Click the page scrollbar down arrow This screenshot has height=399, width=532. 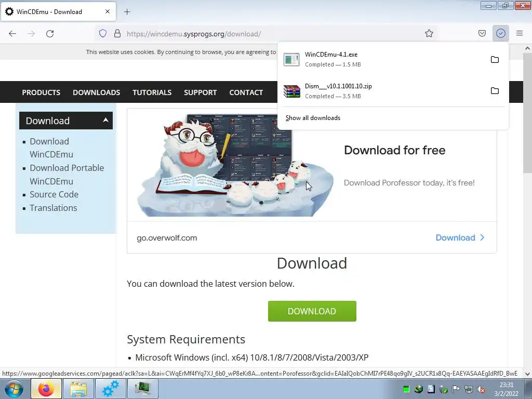[527, 374]
